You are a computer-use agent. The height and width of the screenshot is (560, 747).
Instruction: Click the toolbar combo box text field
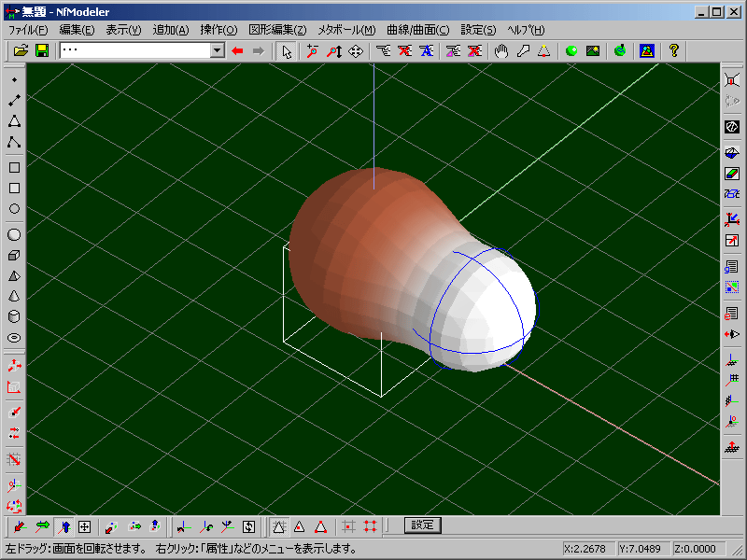134,50
